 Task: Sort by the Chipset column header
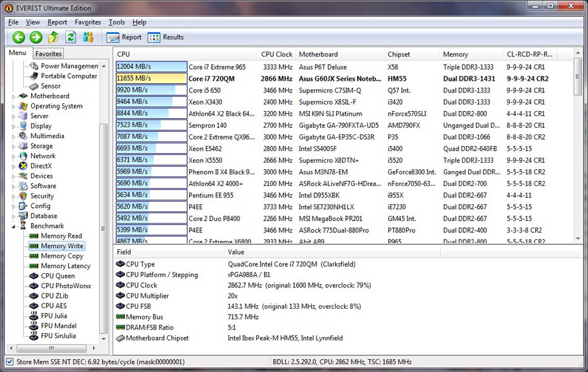point(412,54)
